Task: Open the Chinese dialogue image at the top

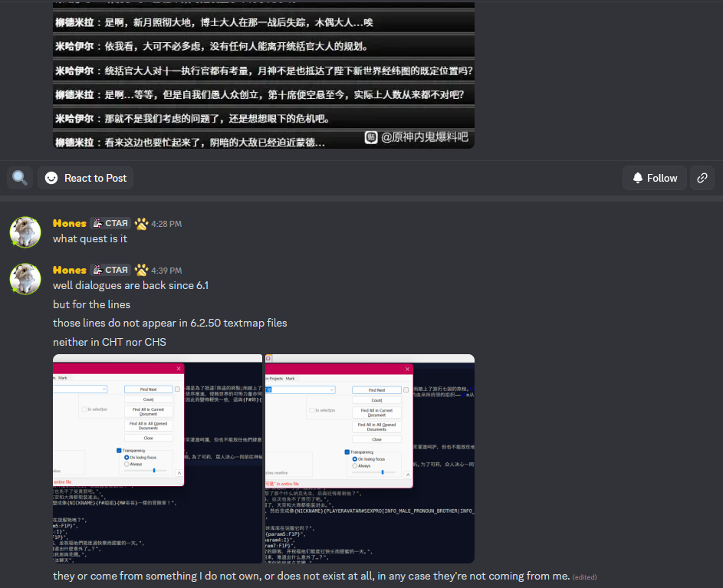Action: tap(263, 74)
